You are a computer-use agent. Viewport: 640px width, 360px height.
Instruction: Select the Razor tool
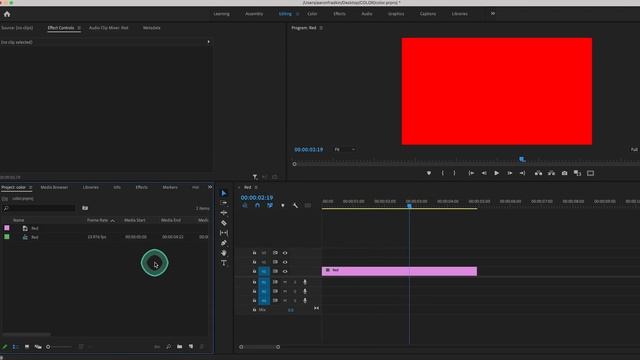[224, 223]
